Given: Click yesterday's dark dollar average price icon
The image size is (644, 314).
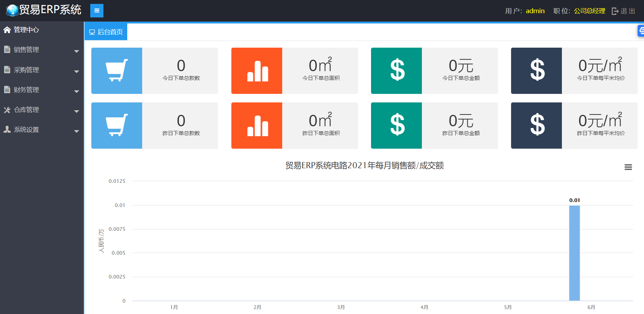Looking at the screenshot, I should pyautogui.click(x=536, y=126).
